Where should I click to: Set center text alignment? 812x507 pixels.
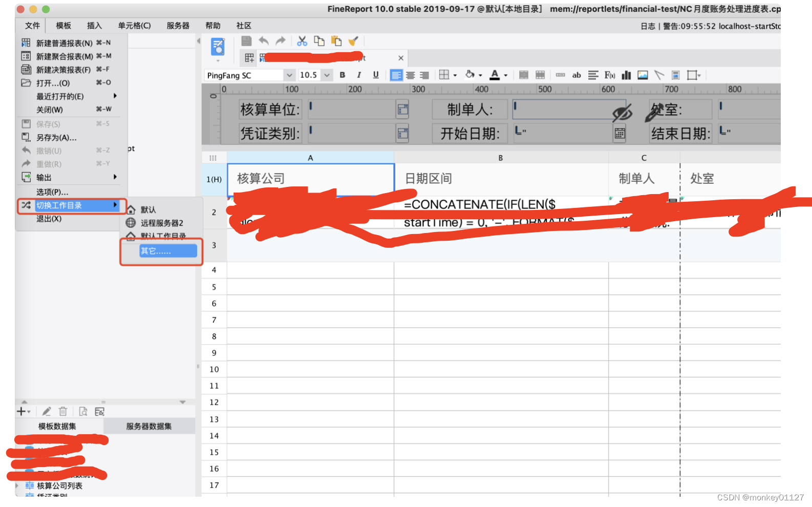pyautogui.click(x=411, y=75)
